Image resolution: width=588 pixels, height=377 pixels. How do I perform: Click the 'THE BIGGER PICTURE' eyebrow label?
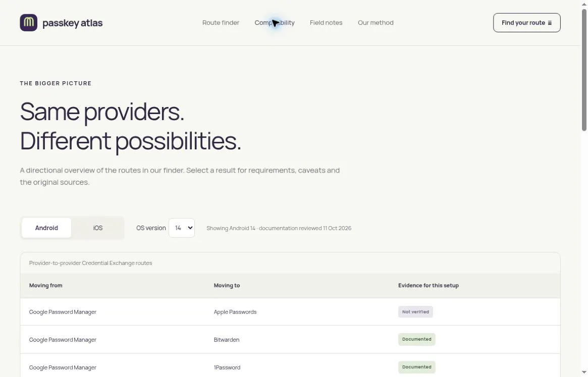click(56, 83)
